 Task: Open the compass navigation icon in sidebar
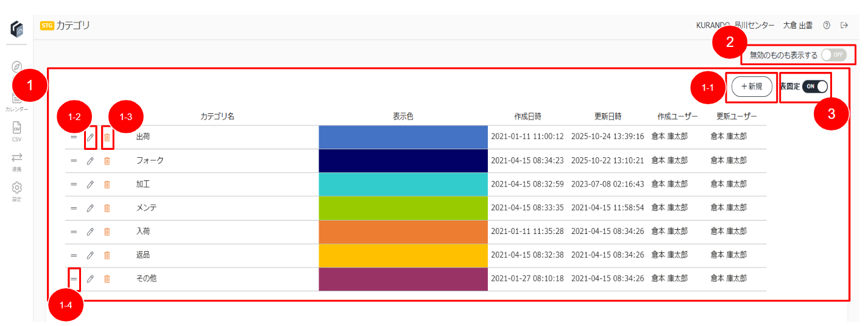click(x=17, y=66)
